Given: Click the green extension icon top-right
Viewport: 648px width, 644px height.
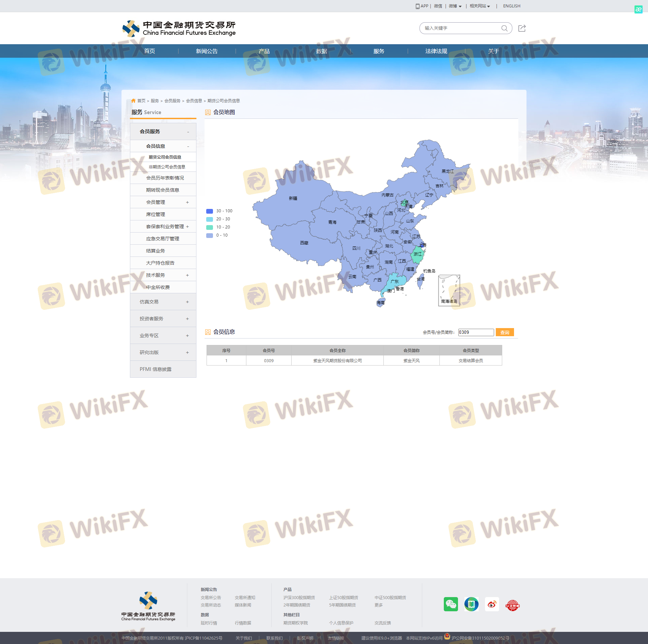Looking at the screenshot, I should 638,9.
